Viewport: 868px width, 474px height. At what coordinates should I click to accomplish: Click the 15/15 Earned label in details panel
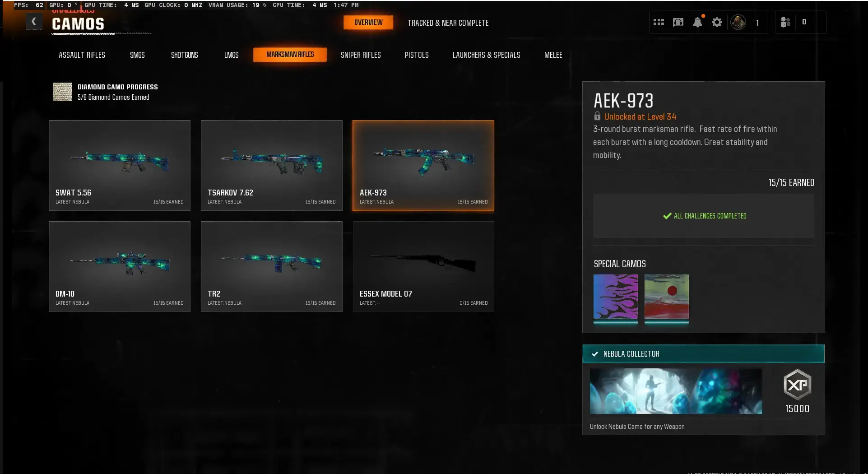pos(791,183)
